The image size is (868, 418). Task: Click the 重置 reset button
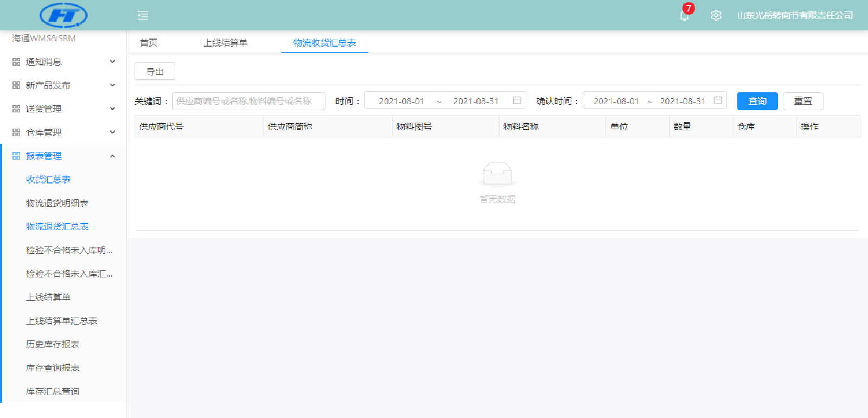coord(802,101)
